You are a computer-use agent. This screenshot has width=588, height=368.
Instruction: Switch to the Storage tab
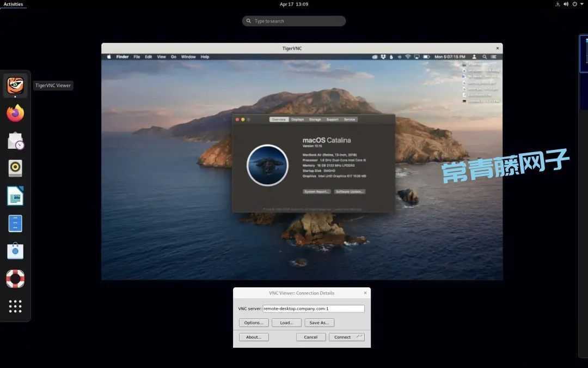pos(315,119)
